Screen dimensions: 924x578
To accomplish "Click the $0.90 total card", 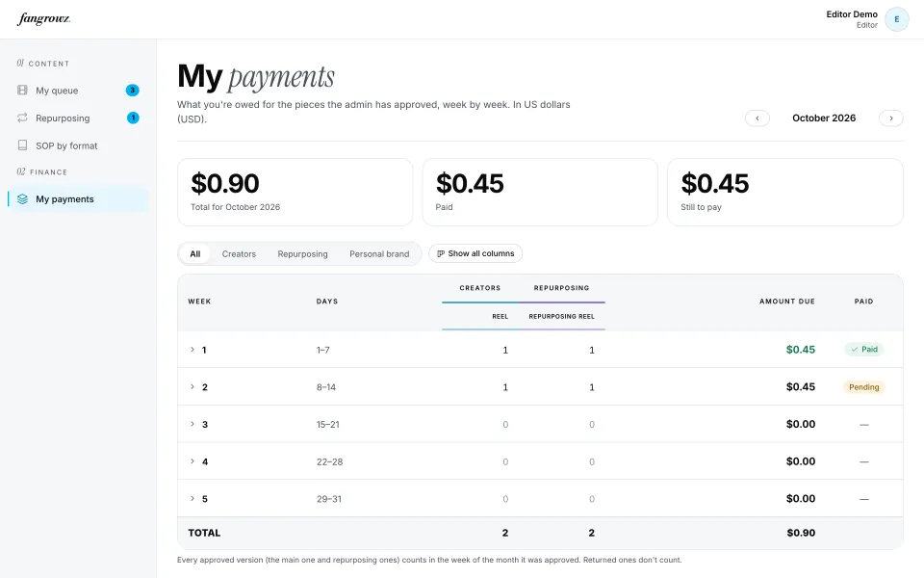I will click(295, 193).
